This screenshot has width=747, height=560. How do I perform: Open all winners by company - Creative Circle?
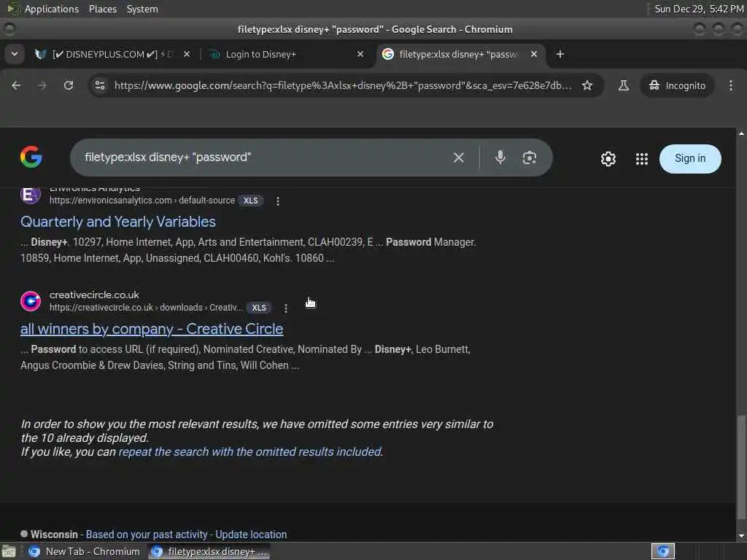(x=152, y=329)
